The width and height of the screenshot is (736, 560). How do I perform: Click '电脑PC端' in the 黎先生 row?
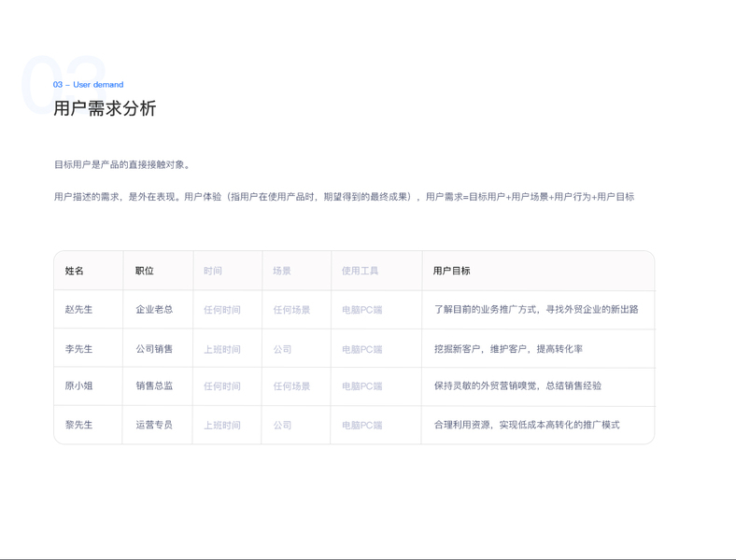coord(361,426)
